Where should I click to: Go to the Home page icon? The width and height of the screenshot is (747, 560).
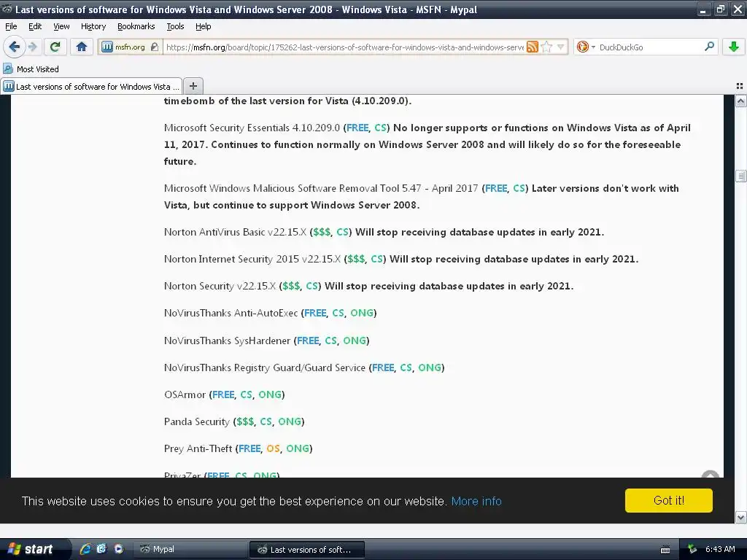(x=82, y=47)
